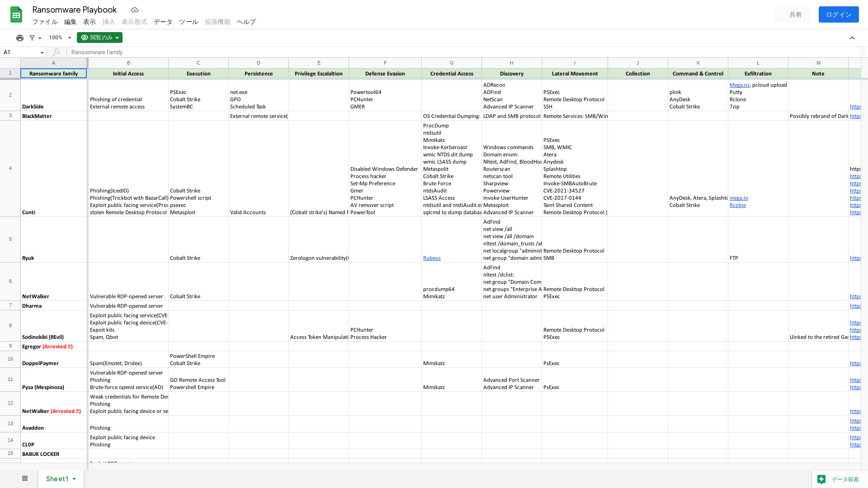Viewport: 868px width, 488px height.
Task: Select the Defense Evasion header cell
Action: [385, 74]
